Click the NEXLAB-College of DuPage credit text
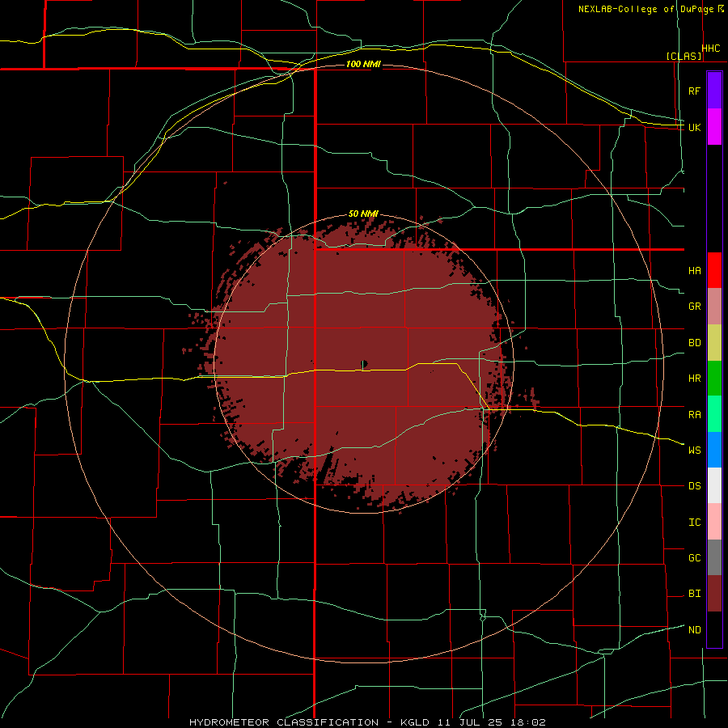Viewport: 728px width, 728px height. (645, 9)
